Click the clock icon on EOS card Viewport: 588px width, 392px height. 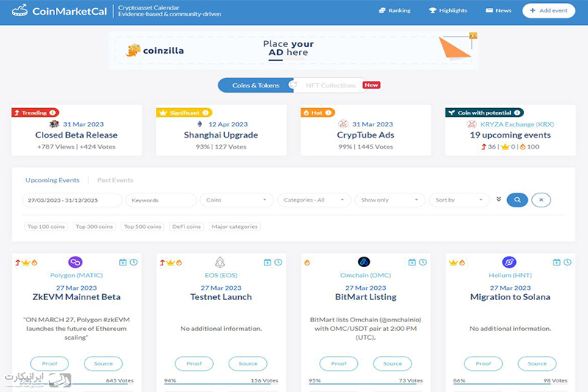click(279, 263)
